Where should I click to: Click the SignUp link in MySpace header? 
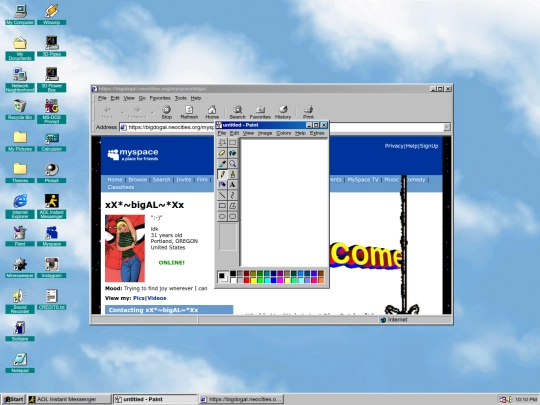point(429,146)
